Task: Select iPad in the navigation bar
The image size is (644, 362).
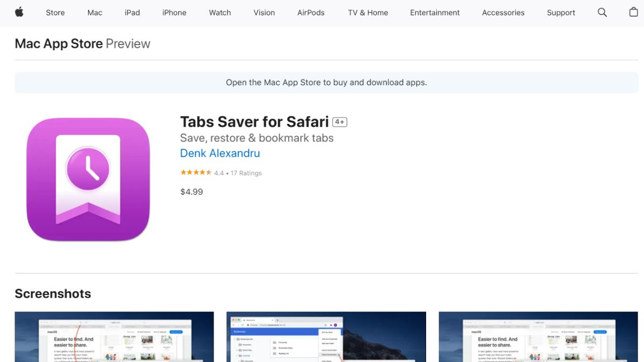Action: (x=132, y=12)
